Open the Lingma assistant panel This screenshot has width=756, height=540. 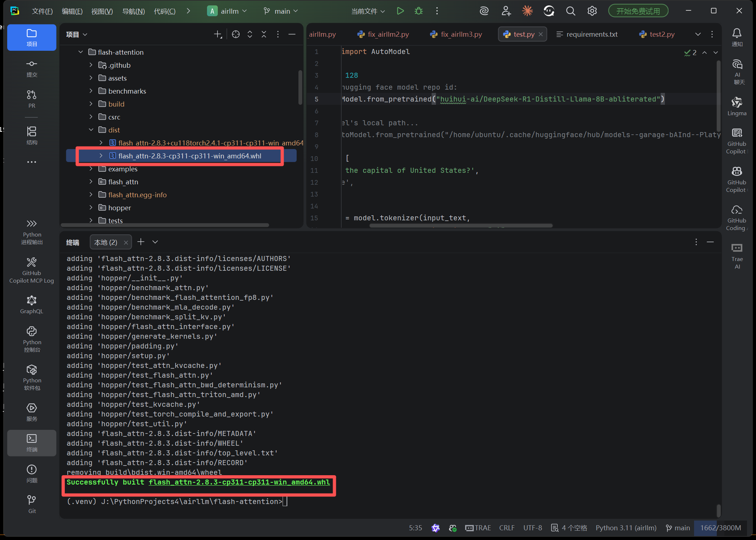pyautogui.click(x=737, y=105)
